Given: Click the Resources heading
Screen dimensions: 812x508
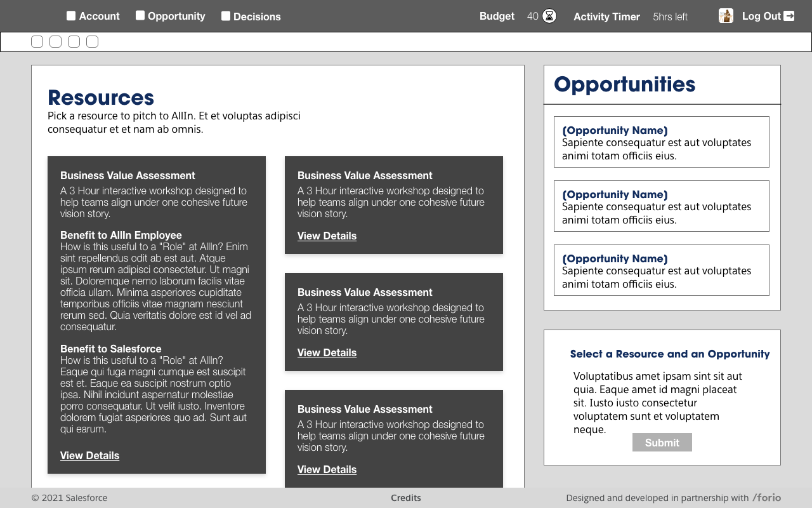Looking at the screenshot, I should tap(101, 98).
